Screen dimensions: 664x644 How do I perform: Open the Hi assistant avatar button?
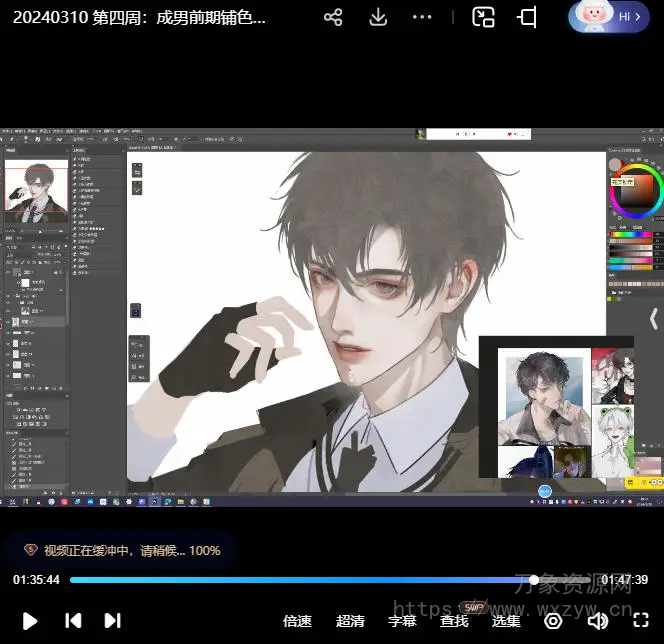(x=609, y=17)
